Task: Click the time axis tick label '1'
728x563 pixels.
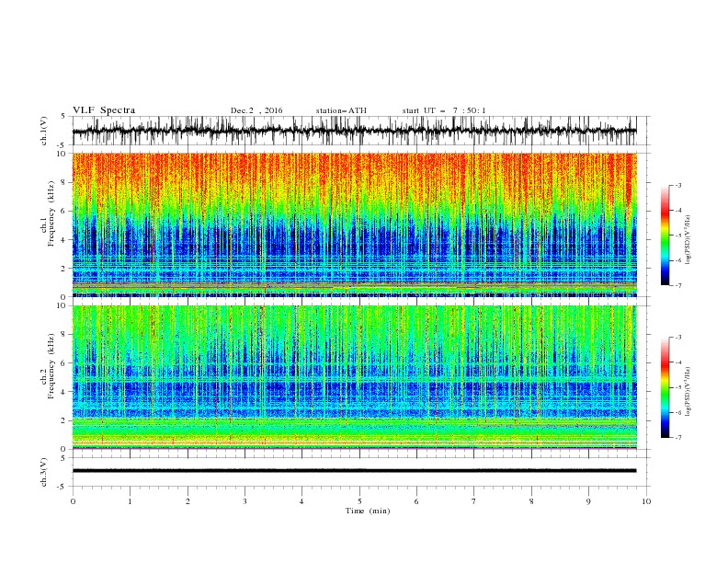Action: click(130, 501)
